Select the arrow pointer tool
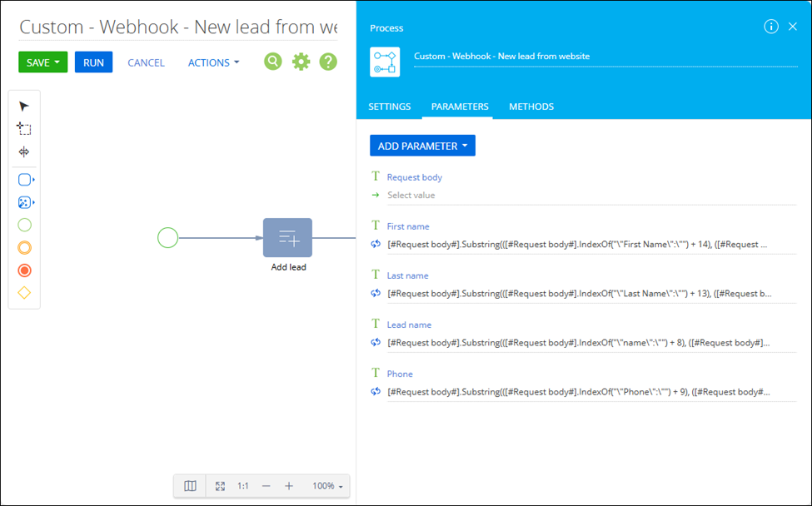This screenshot has height=506, width=812. (x=24, y=106)
